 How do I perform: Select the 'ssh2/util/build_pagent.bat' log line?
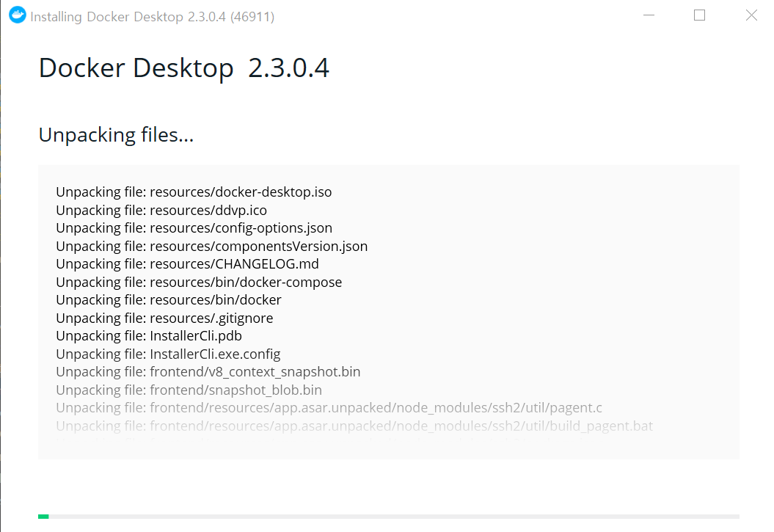point(354,426)
